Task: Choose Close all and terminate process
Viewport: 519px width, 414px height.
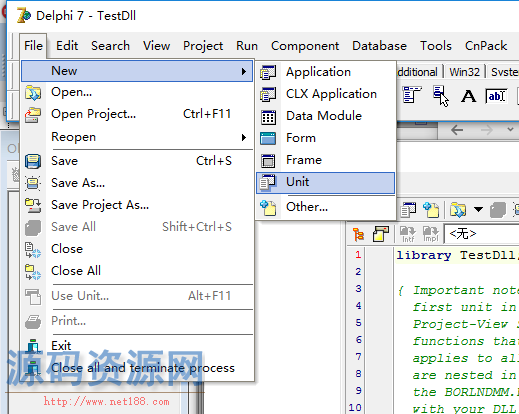Action: tap(137, 368)
